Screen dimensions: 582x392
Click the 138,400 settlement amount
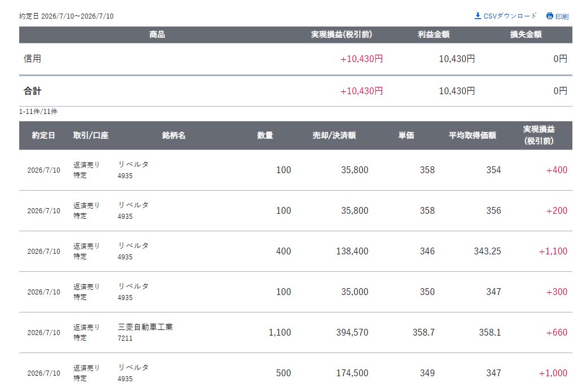point(352,251)
